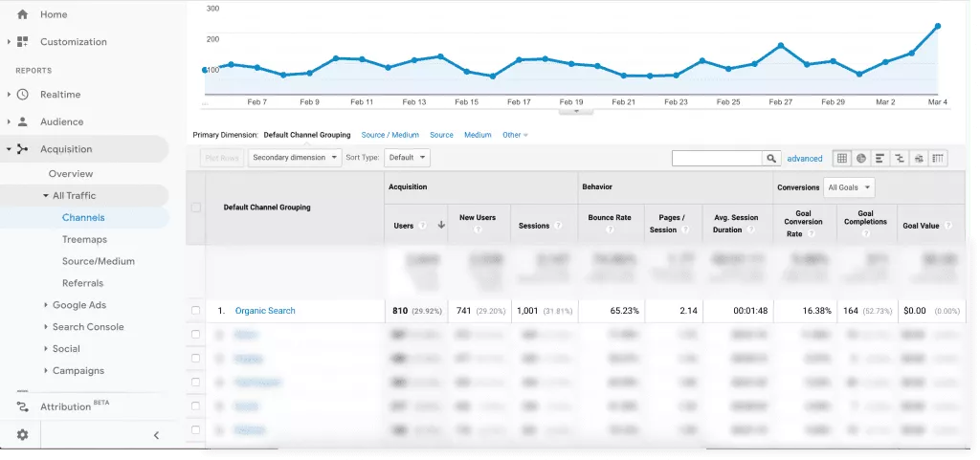Click the Realtime clock icon
980x460 pixels.
point(23,95)
